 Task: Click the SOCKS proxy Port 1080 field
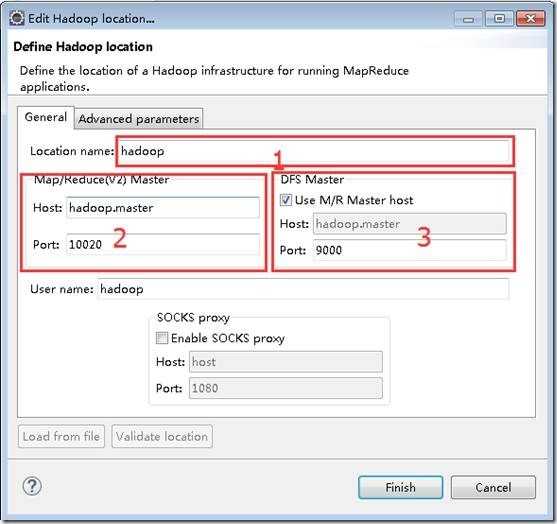(x=286, y=388)
